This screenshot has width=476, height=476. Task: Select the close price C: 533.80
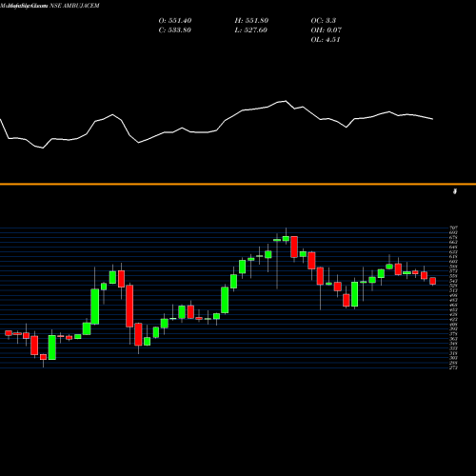click(x=175, y=30)
